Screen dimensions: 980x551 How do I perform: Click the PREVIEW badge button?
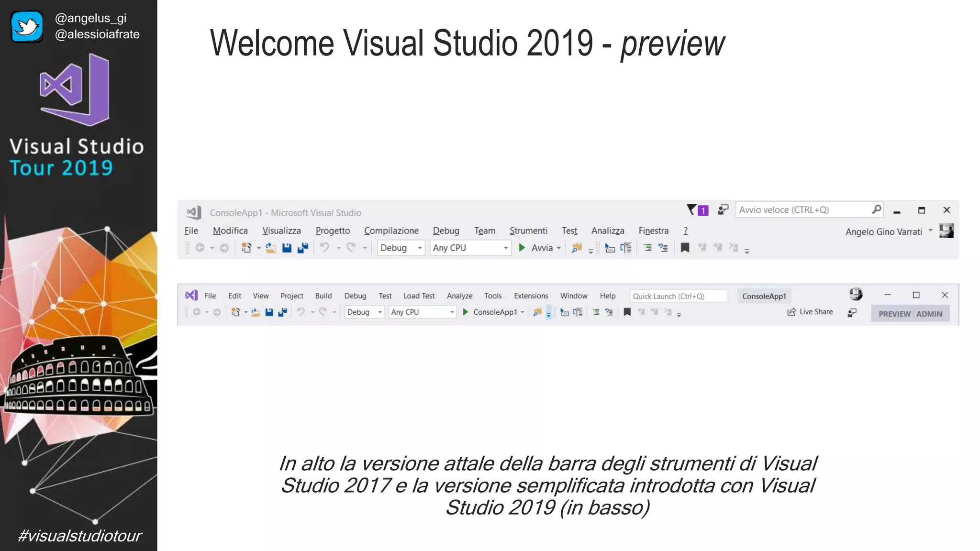point(894,314)
